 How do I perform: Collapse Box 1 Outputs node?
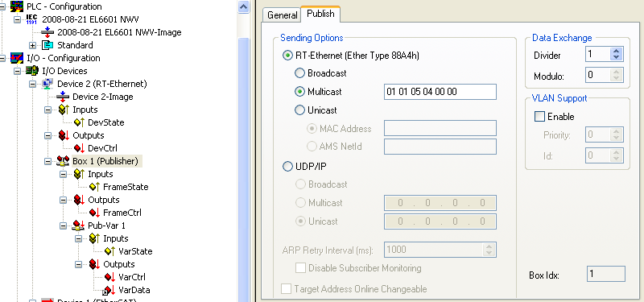pyautogui.click(x=64, y=200)
